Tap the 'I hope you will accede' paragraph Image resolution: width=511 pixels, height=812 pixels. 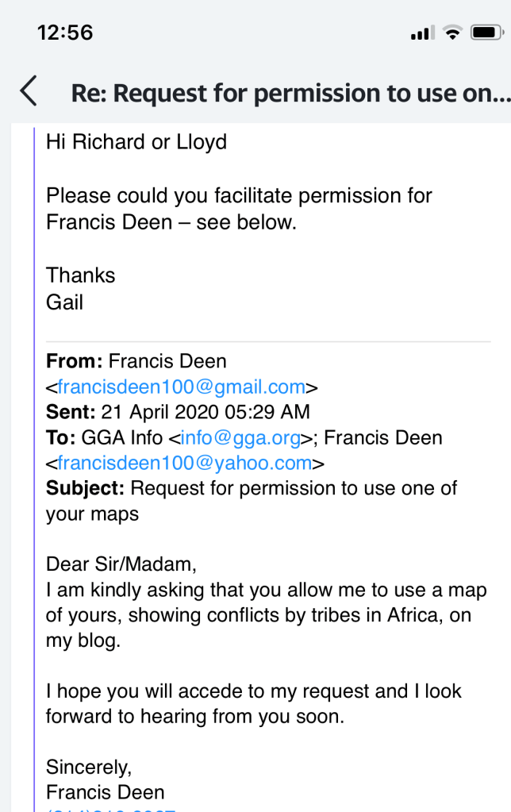pos(254,704)
